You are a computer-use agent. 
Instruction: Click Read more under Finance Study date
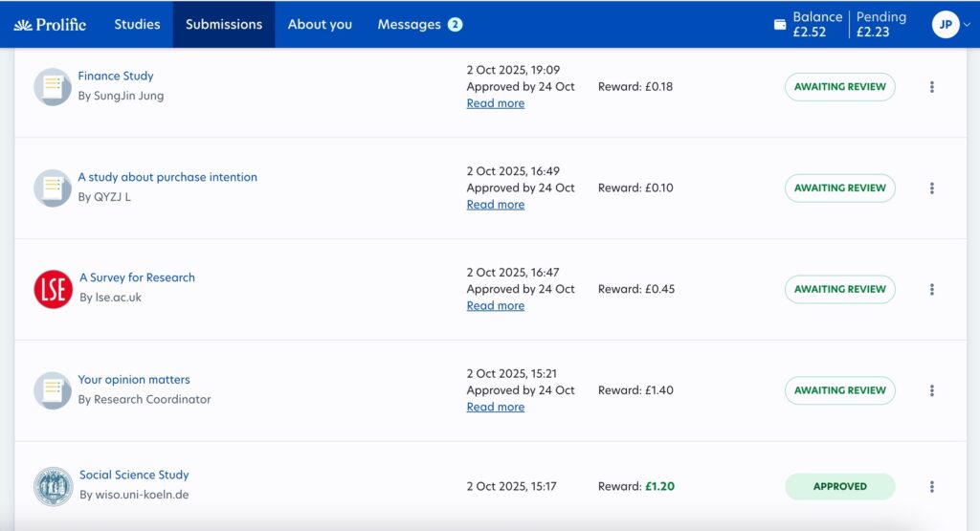pyautogui.click(x=495, y=103)
